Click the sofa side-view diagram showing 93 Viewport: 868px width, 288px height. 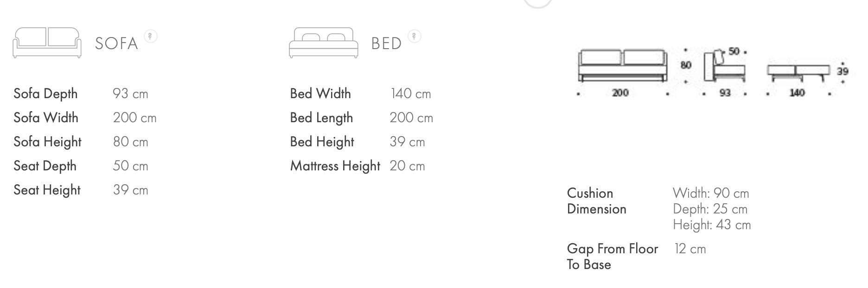(724, 67)
